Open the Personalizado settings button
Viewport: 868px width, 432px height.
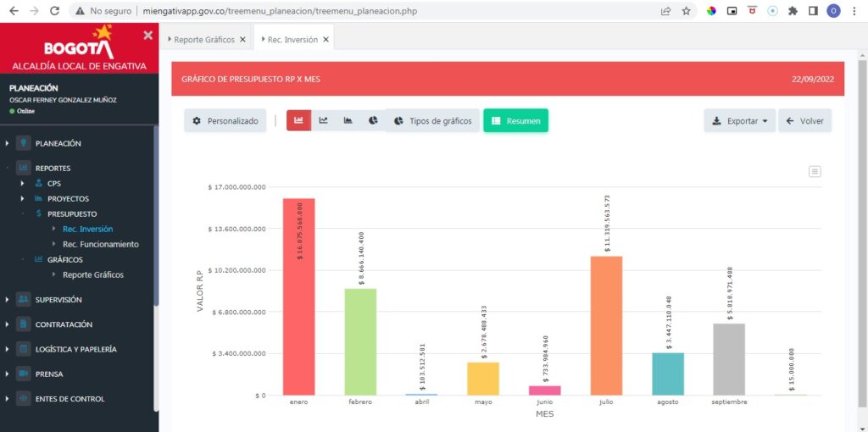pos(225,120)
